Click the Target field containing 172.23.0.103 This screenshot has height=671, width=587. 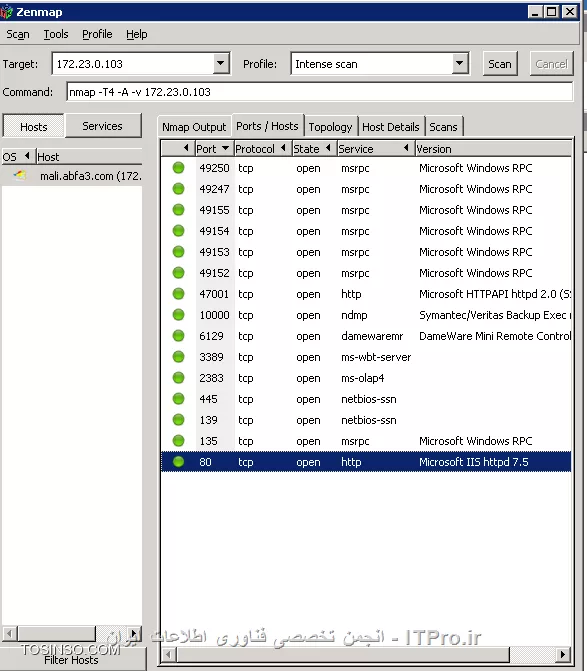(x=133, y=64)
